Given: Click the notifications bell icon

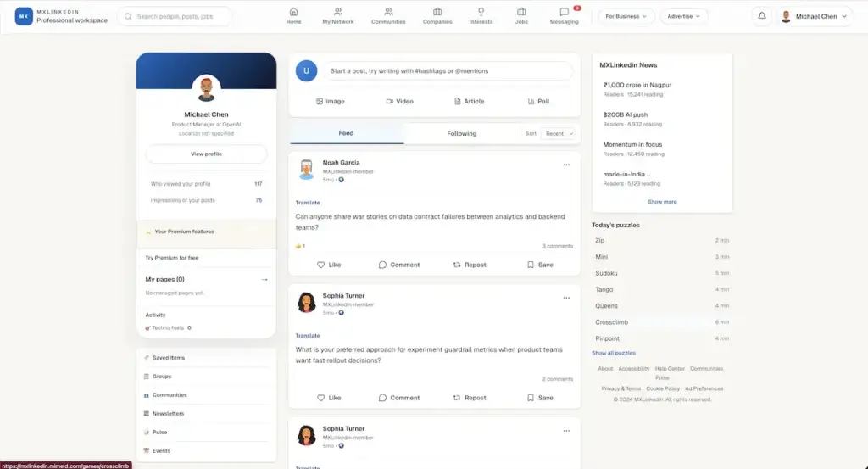Looking at the screenshot, I should [x=762, y=16].
